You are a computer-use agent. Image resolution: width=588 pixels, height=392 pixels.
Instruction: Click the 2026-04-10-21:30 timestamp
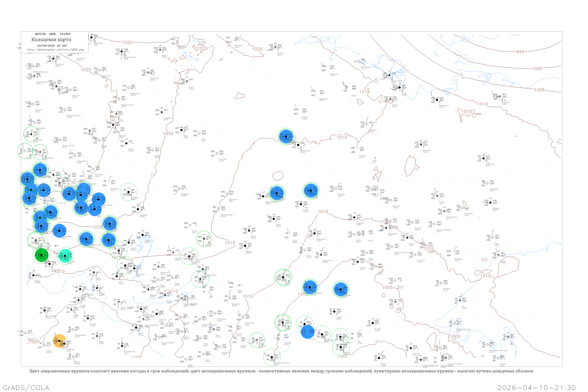tap(536, 387)
